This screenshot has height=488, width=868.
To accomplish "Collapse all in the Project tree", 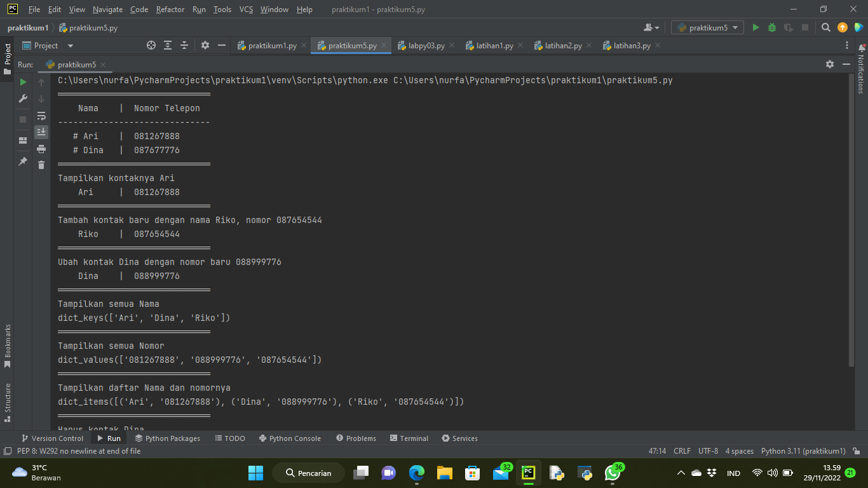I will [x=184, y=45].
